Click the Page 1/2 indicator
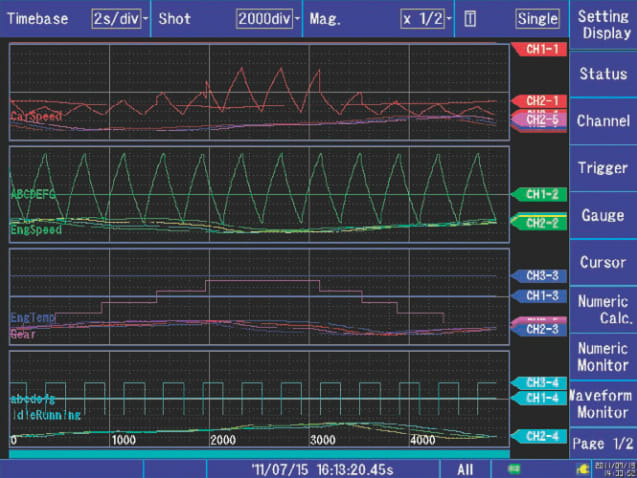 click(603, 442)
